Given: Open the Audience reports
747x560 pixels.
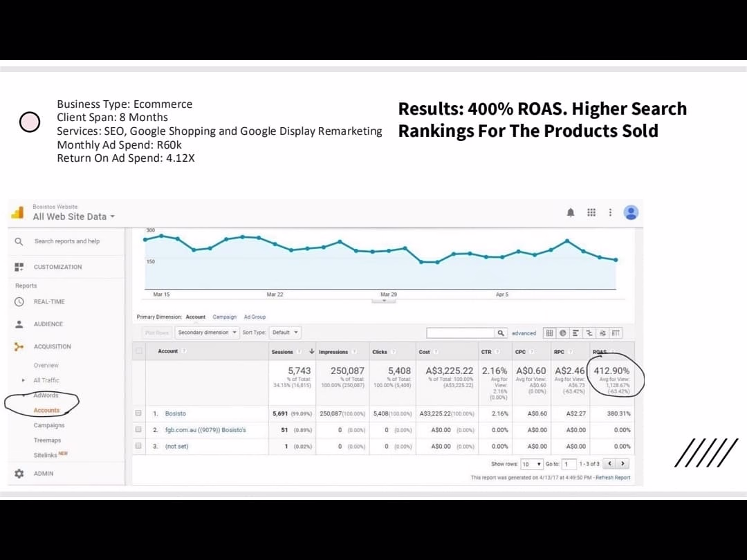Looking at the screenshot, I should 48,324.
